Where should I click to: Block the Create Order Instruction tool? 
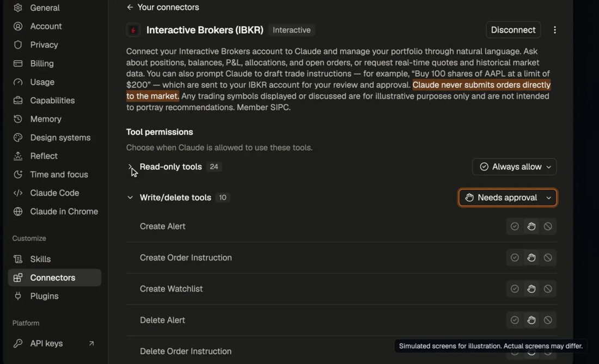[548, 257]
